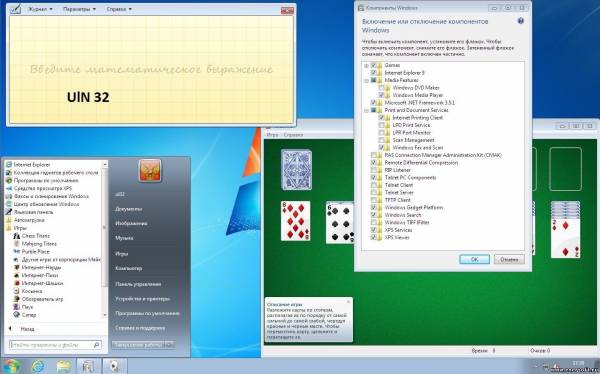600x374 pixels.
Task: Open Панель управления in Start menu
Action: pyautogui.click(x=138, y=284)
